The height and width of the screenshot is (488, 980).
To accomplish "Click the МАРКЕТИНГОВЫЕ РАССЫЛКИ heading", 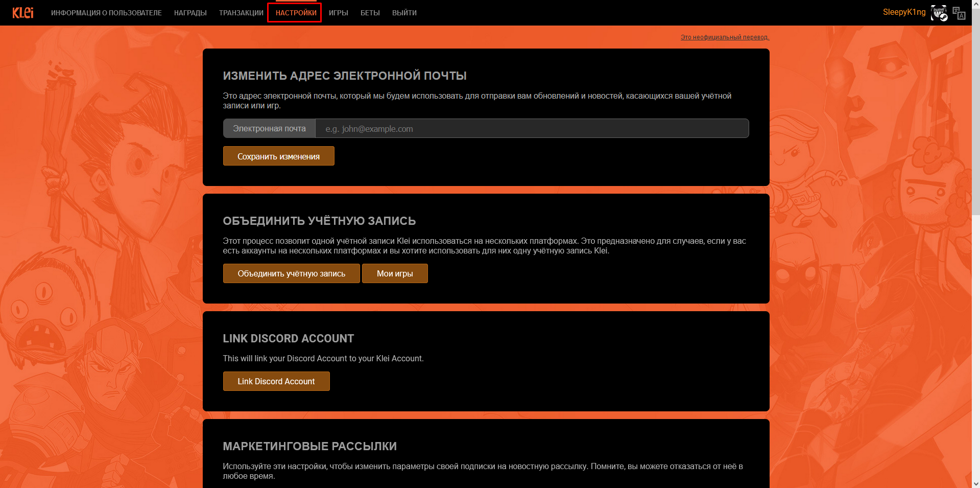I will pos(310,446).
